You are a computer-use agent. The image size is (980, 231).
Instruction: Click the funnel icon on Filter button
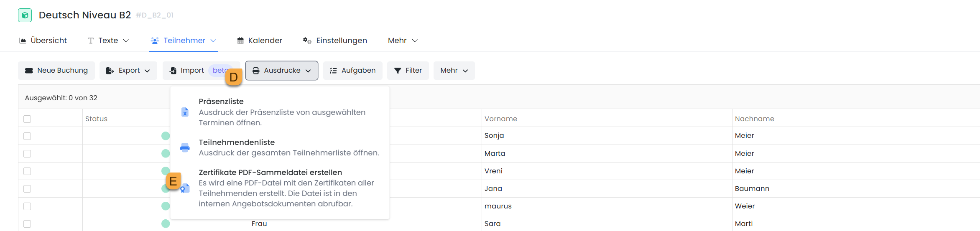click(x=398, y=71)
